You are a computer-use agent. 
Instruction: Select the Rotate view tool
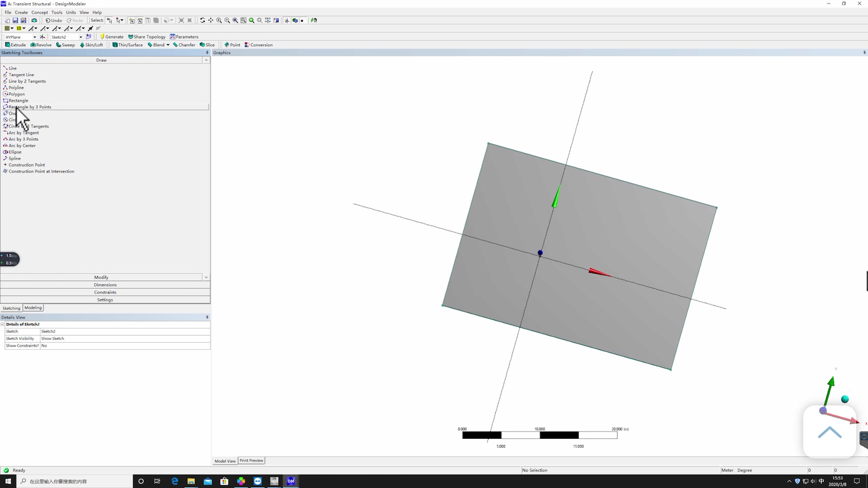(203, 20)
